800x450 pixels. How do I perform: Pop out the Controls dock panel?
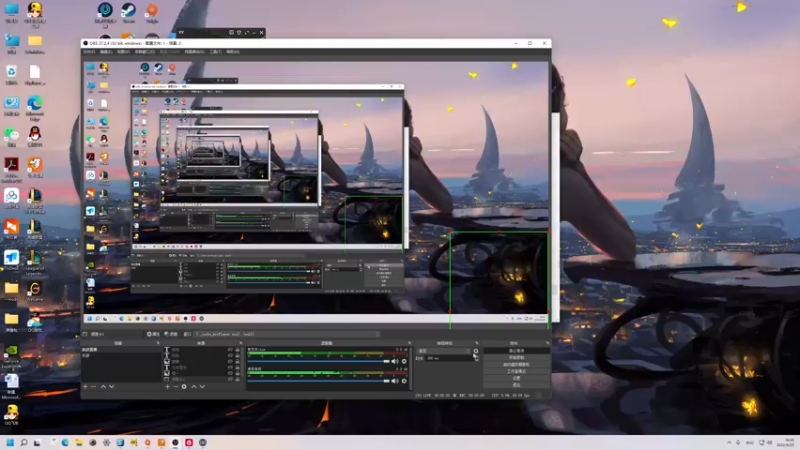pos(547,343)
